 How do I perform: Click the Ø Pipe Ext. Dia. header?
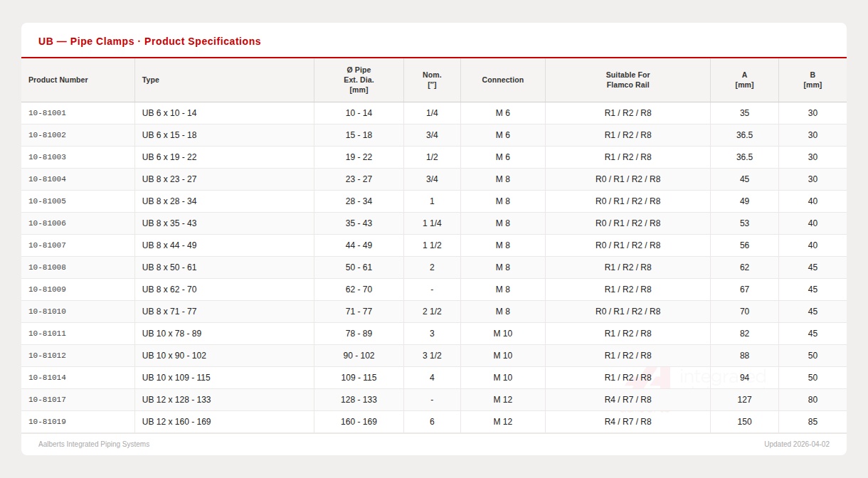tap(359, 80)
